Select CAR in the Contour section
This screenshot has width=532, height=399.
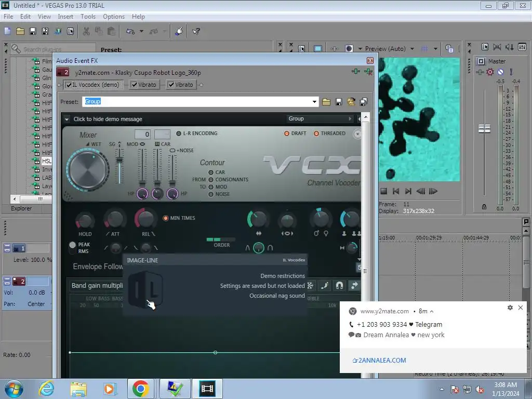(x=211, y=172)
